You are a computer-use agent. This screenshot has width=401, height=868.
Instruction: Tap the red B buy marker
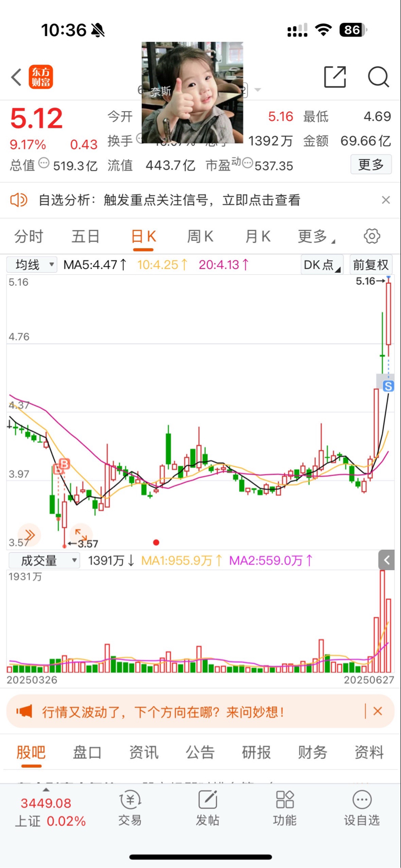(64, 464)
